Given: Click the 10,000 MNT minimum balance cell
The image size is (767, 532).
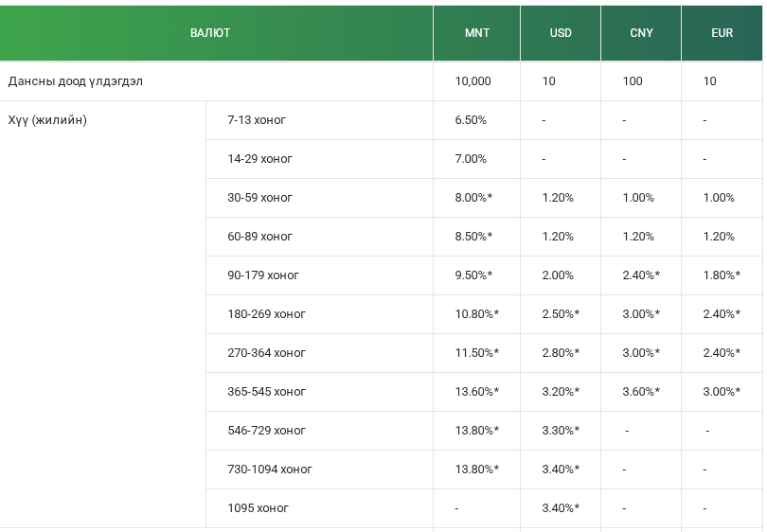Looking at the screenshot, I should [473, 81].
